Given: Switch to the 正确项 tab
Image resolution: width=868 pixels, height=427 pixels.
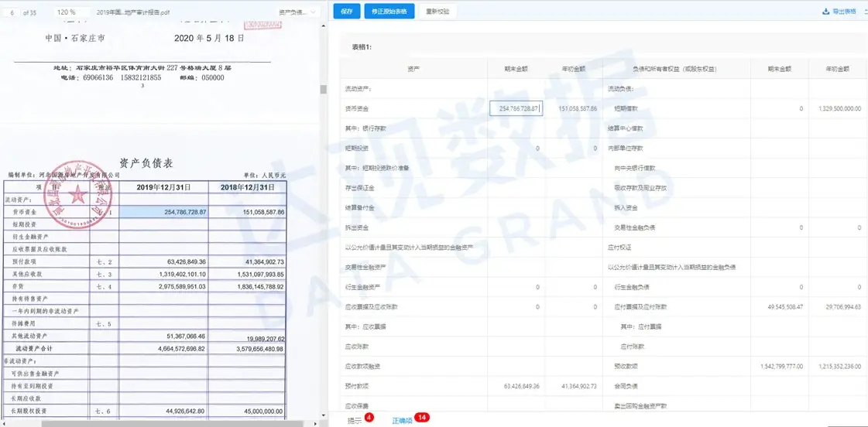Looking at the screenshot, I should (x=402, y=421).
